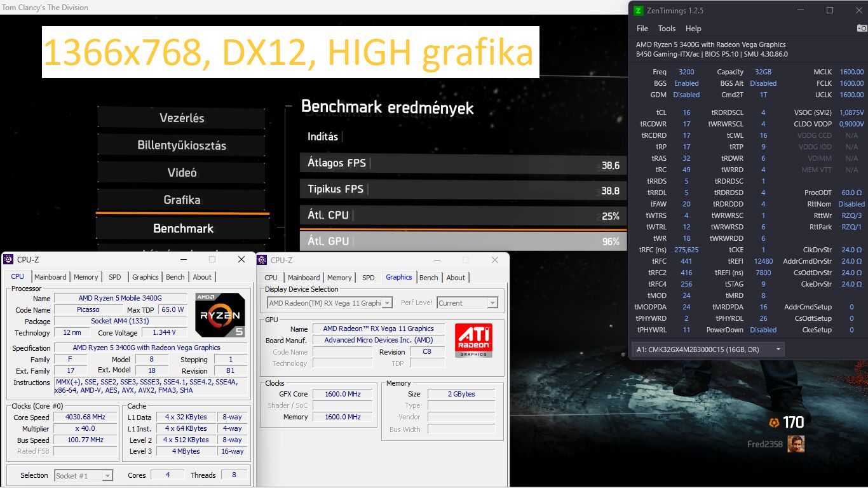The width and height of the screenshot is (868, 488).
Task: Open the memory module A1 dropdown
Action: click(709, 349)
